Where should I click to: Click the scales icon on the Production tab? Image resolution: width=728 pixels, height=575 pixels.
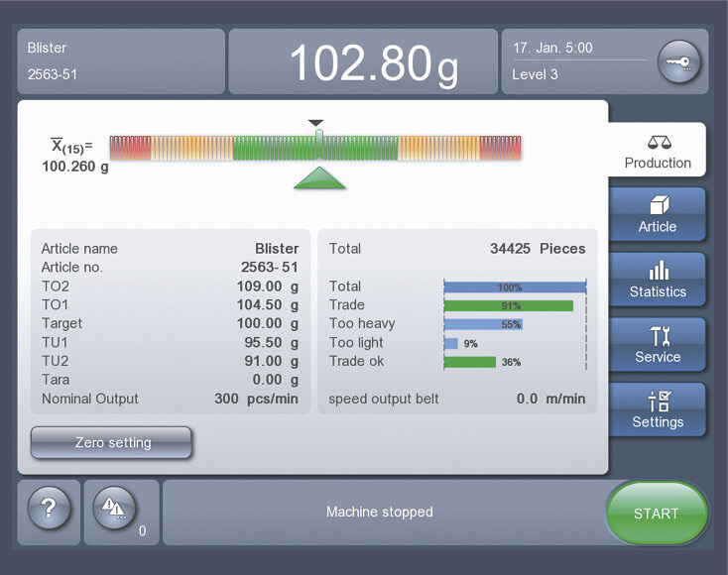point(660,142)
